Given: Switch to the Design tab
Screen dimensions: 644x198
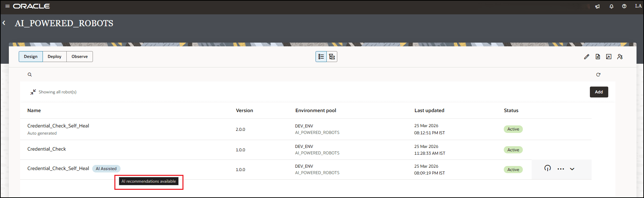Looking at the screenshot, I should (x=31, y=57).
